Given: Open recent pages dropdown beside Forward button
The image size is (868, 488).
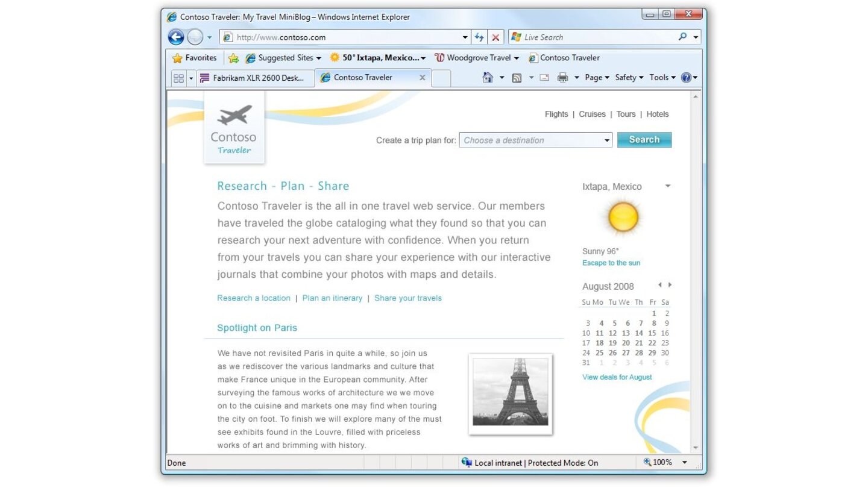Looking at the screenshot, I should [x=210, y=37].
